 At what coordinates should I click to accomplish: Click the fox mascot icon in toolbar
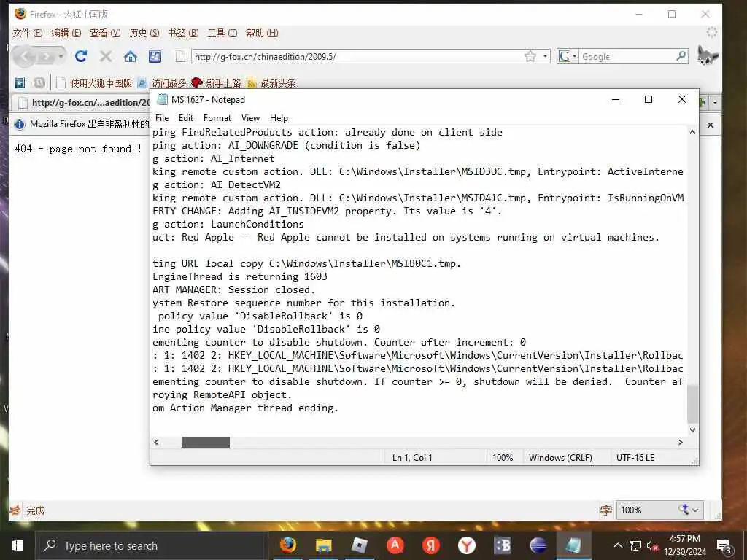708,55
